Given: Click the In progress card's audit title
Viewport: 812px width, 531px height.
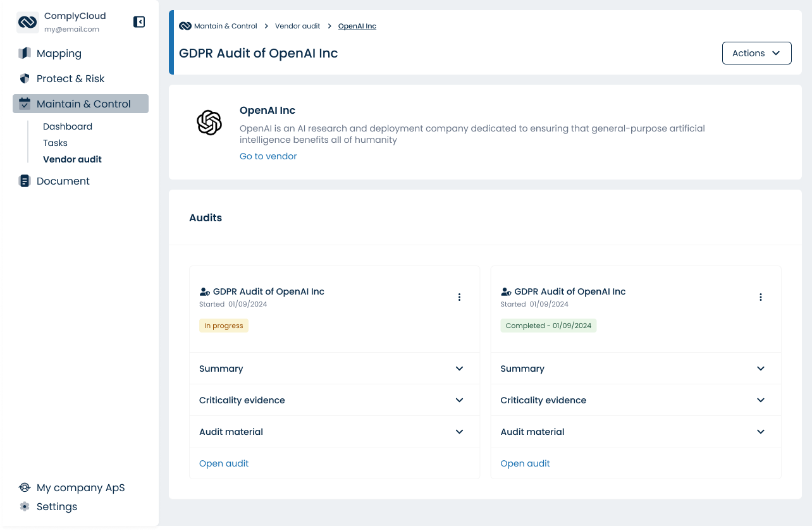Looking at the screenshot, I should [269, 291].
